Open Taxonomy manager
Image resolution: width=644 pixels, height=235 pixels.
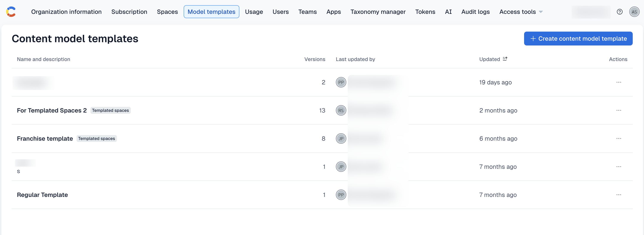click(378, 12)
